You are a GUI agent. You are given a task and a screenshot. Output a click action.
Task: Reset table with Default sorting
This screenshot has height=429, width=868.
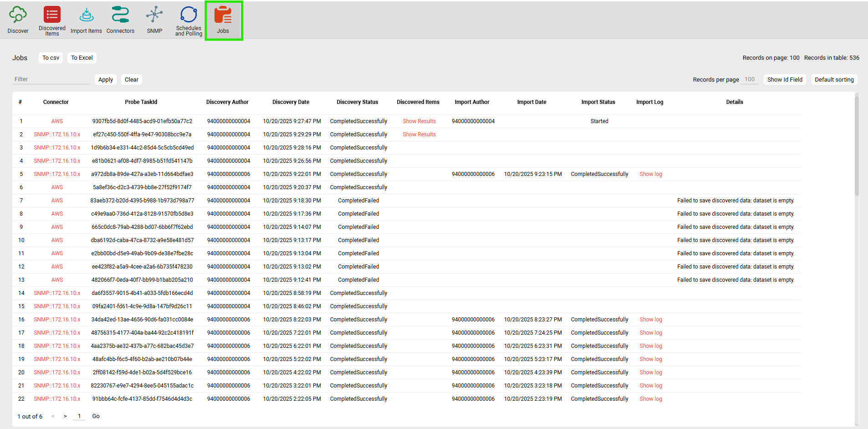pos(834,80)
